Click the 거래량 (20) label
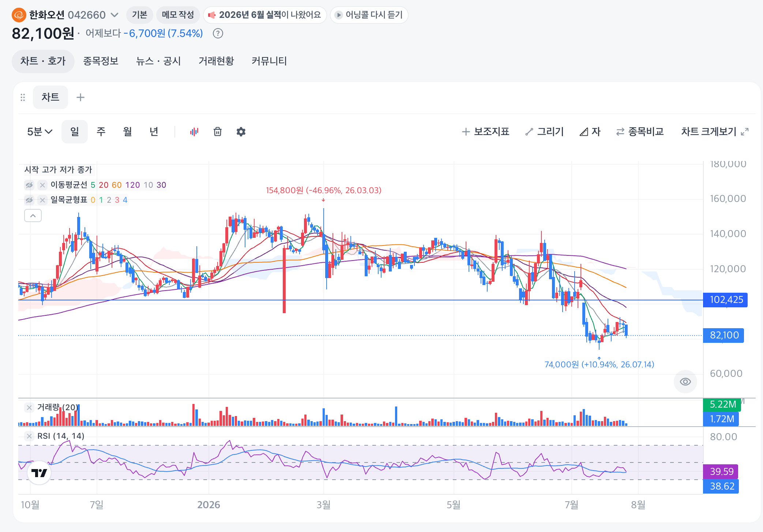Screen dimensions: 763x532 pyautogui.click(x=57, y=408)
